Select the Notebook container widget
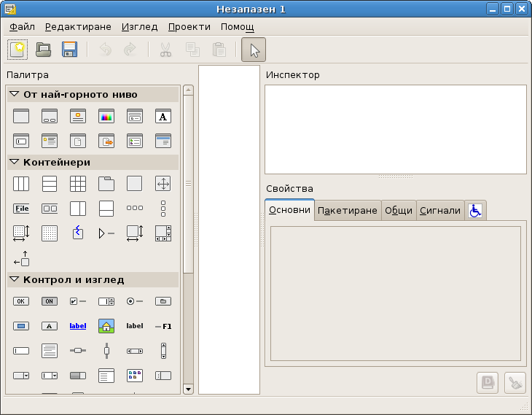 click(106, 183)
